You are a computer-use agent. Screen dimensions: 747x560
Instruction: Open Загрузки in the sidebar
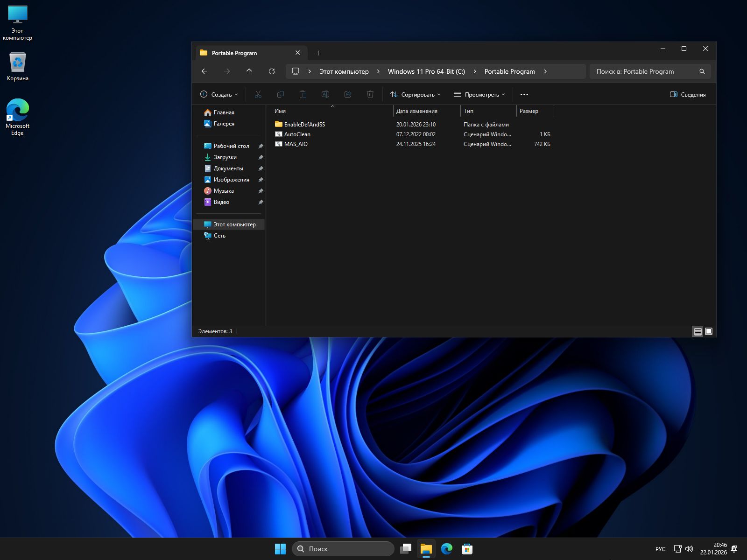pos(225,157)
